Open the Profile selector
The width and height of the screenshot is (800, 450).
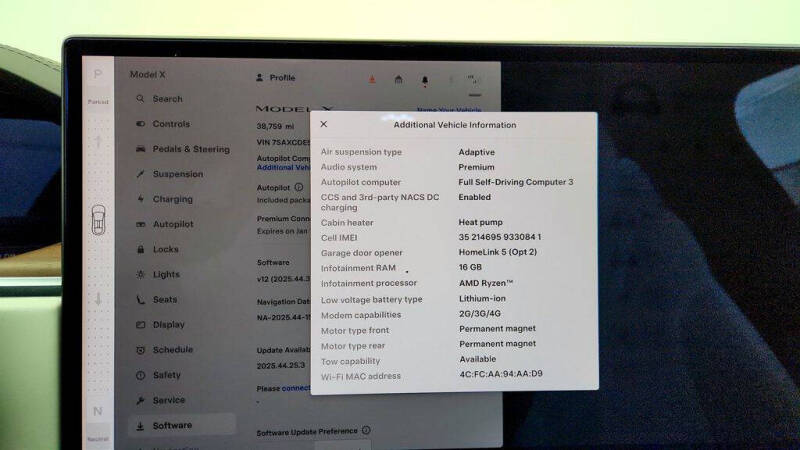pyautogui.click(x=276, y=78)
